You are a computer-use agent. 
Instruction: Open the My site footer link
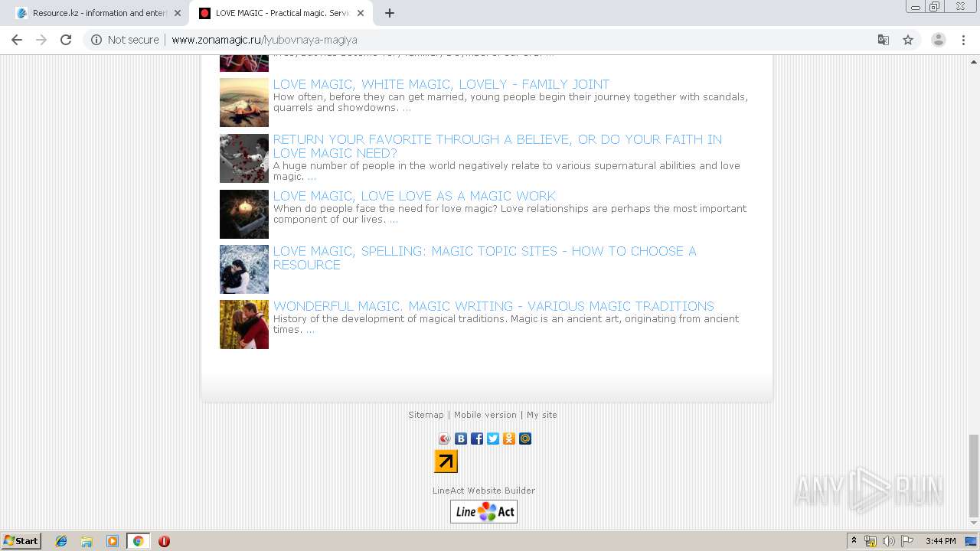542,415
